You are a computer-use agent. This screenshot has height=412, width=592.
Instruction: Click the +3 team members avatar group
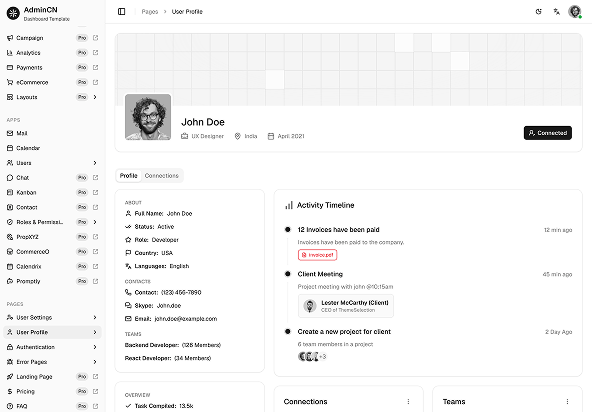pyautogui.click(x=312, y=356)
